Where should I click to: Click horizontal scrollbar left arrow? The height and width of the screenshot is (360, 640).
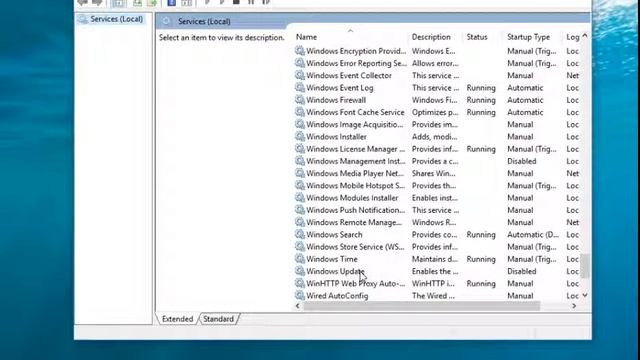(x=298, y=306)
